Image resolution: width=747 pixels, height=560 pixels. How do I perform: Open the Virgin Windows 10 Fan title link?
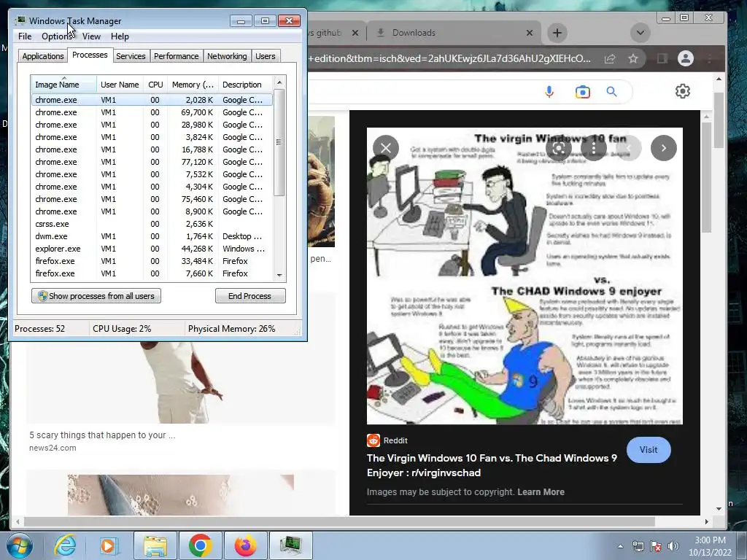click(x=492, y=465)
